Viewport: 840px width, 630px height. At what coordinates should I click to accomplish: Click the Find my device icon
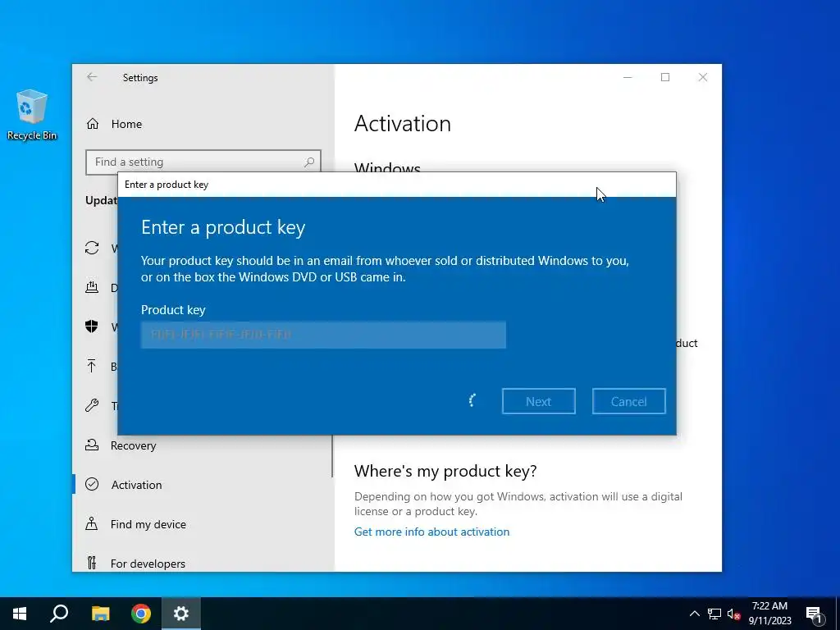pyautogui.click(x=92, y=523)
